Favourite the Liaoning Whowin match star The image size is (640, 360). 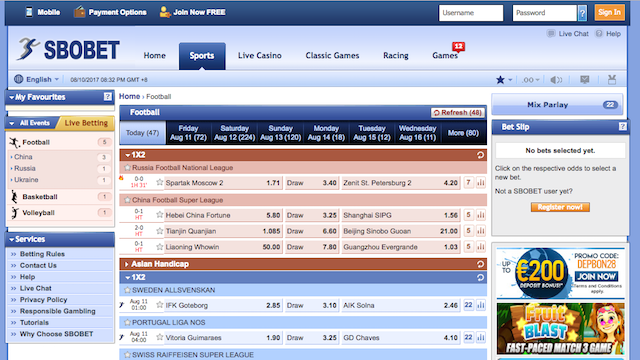click(160, 247)
